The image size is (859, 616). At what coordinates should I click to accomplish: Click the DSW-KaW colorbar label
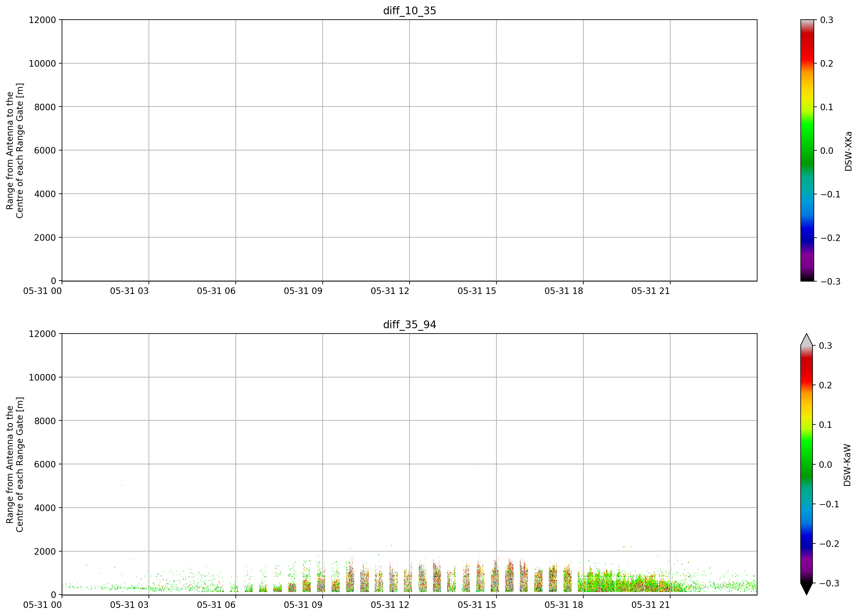[847, 465]
